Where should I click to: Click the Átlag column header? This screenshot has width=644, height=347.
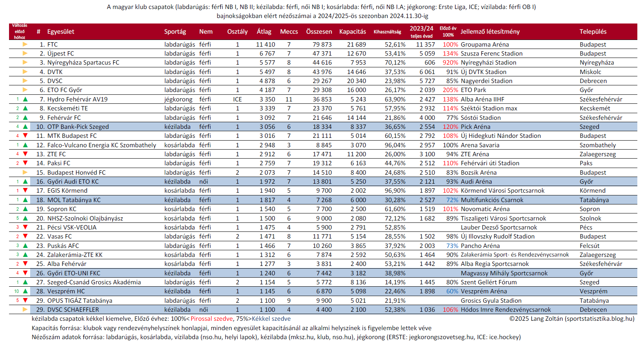pos(264,32)
